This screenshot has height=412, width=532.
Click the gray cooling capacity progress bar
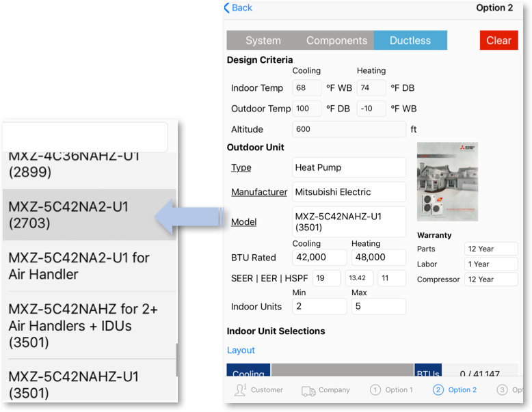click(x=342, y=370)
